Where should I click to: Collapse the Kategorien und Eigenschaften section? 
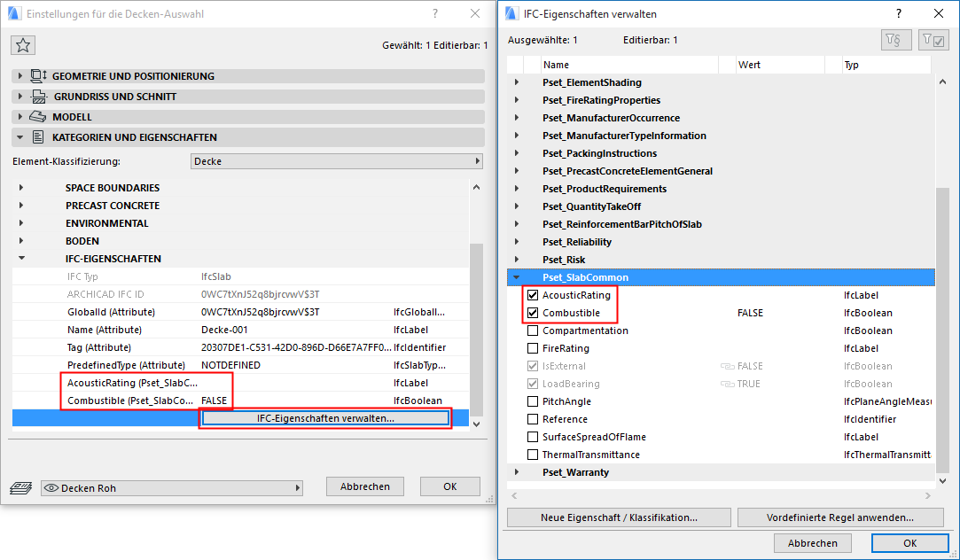20,137
